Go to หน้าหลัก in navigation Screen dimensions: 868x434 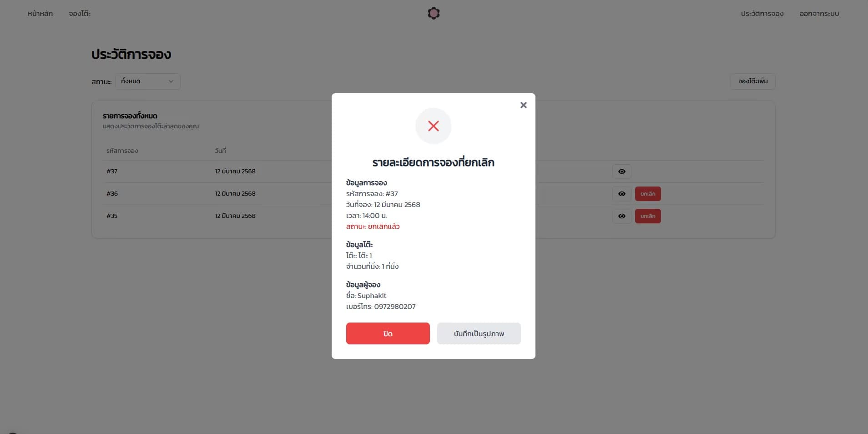click(x=40, y=14)
